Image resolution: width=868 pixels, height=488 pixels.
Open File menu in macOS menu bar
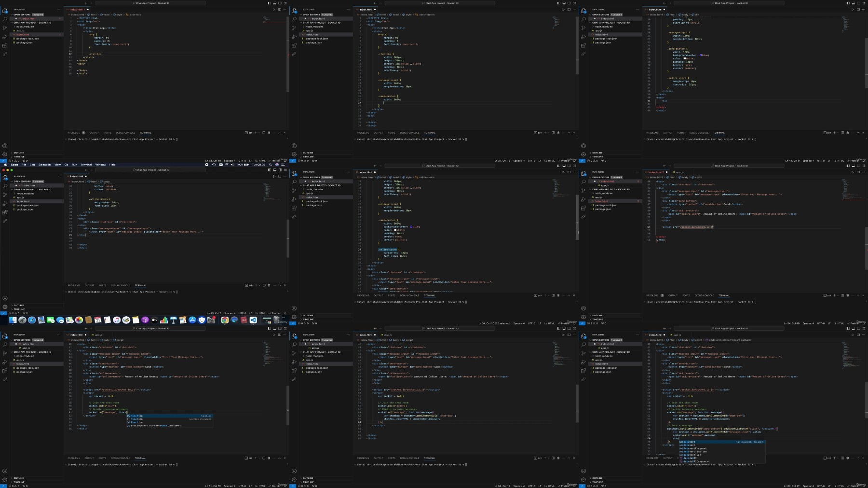[24, 165]
